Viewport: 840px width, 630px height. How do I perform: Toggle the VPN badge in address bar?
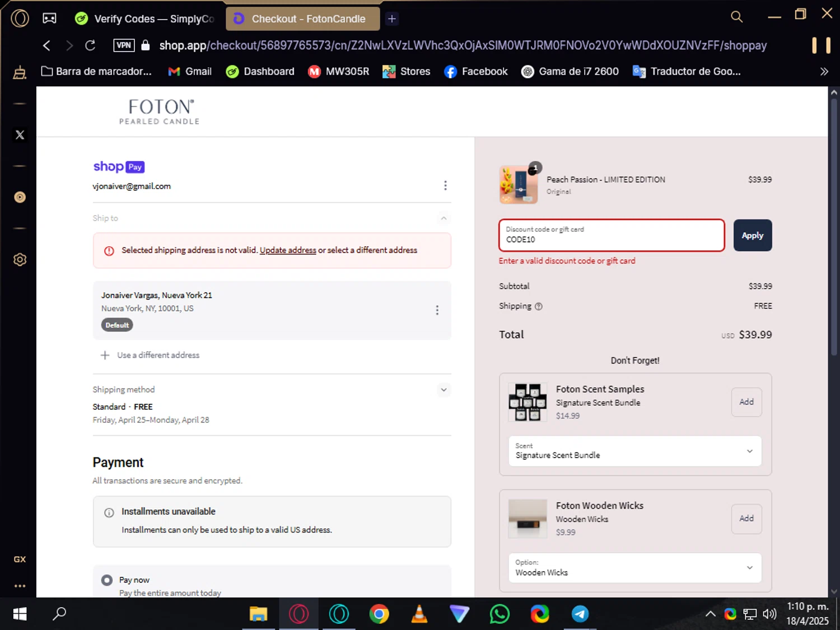(124, 45)
